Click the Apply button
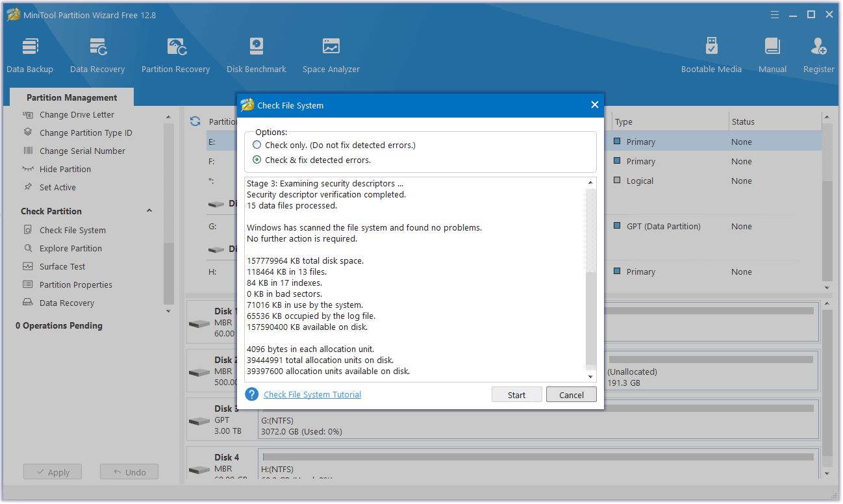The height and width of the screenshot is (504, 843). tap(53, 472)
